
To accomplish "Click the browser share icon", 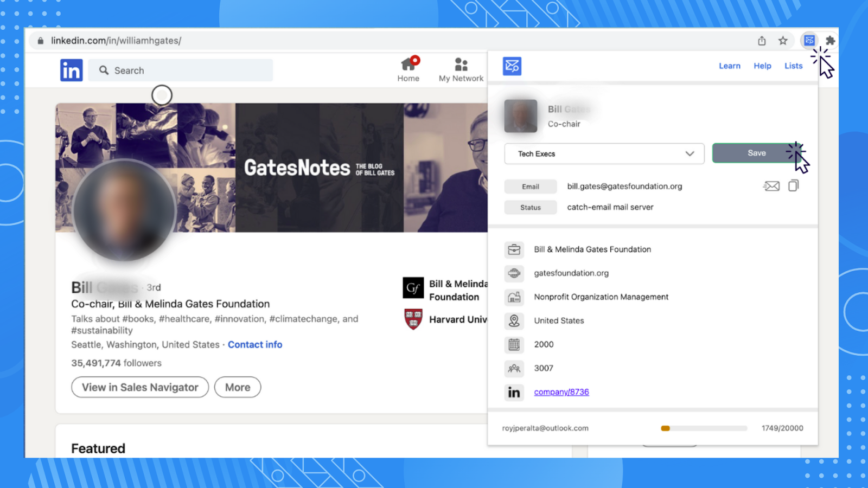I will pos(762,41).
